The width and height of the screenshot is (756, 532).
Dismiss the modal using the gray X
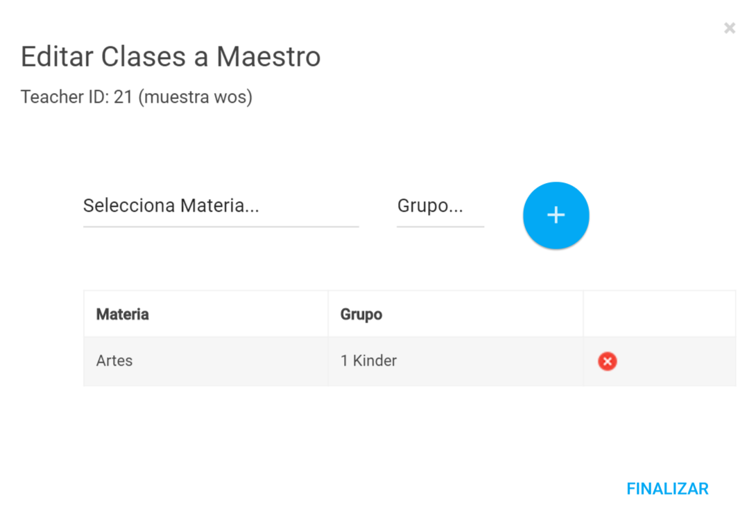(x=730, y=28)
